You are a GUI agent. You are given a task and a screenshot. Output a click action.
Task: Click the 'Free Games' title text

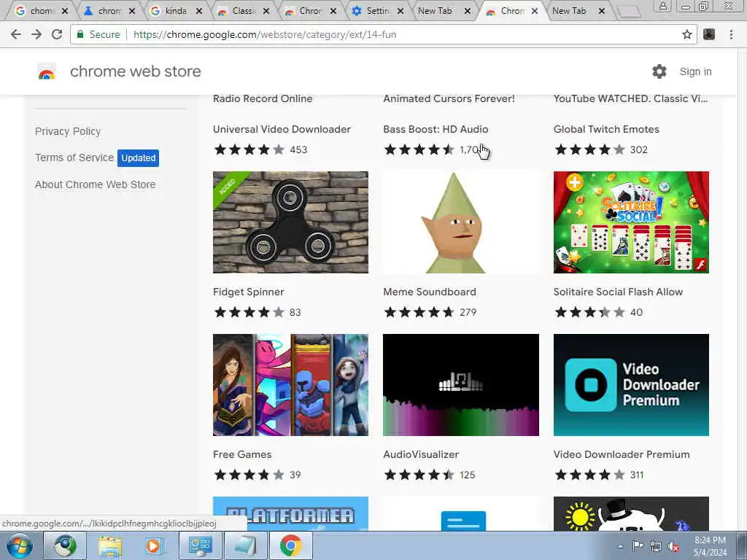pos(242,454)
